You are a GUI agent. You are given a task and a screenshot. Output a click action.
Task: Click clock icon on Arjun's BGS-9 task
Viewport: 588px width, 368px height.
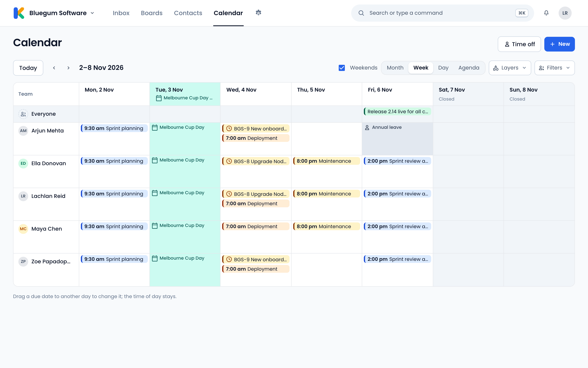tap(229, 129)
